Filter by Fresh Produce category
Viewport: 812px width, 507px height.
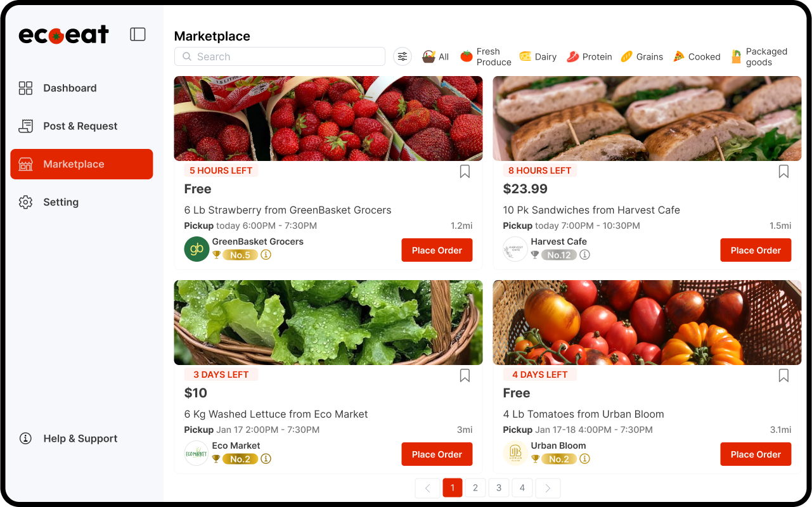(x=486, y=56)
